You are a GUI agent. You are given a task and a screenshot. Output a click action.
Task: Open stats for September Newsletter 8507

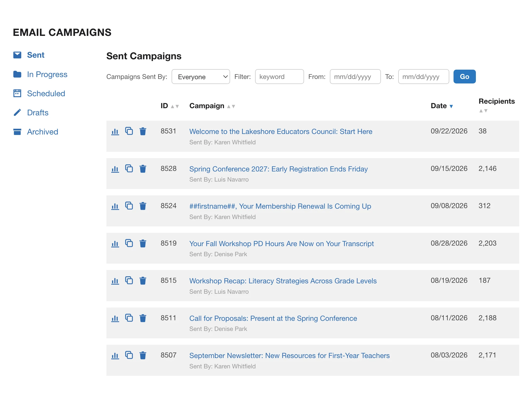[x=115, y=355]
